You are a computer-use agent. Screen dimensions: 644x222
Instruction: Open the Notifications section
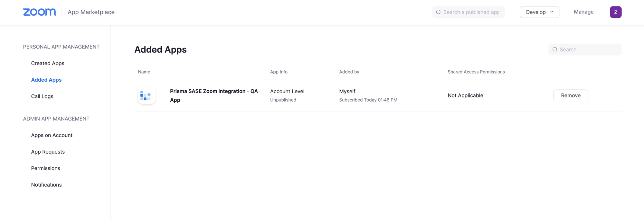click(46, 185)
